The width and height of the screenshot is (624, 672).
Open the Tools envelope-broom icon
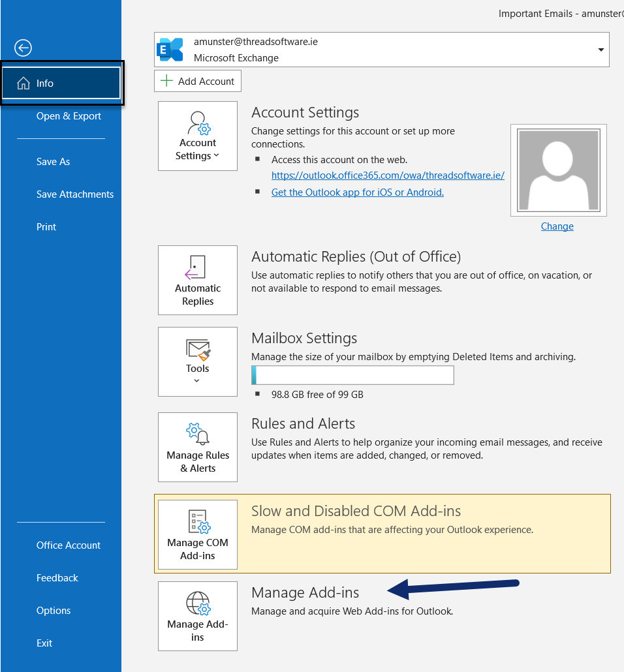(x=198, y=350)
